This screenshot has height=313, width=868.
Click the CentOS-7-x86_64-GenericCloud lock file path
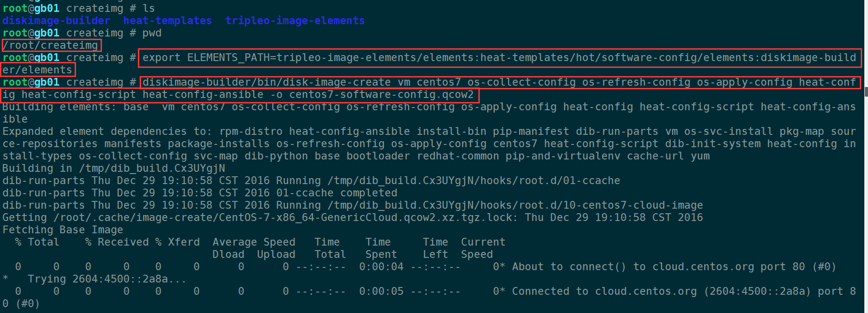point(285,217)
